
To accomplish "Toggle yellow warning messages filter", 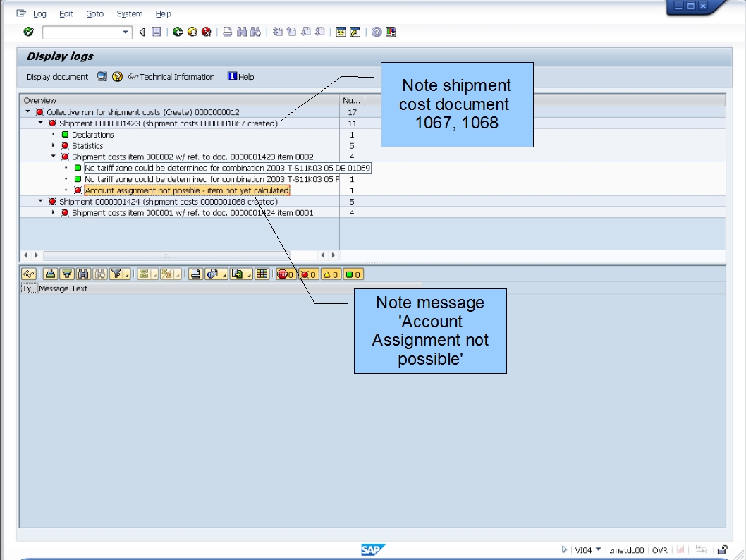I will pyautogui.click(x=326, y=274).
